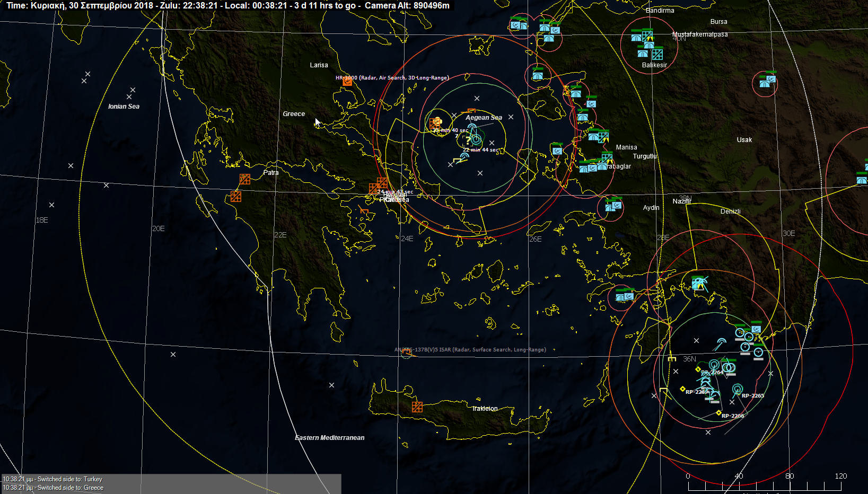
Task: Click the RP-2266 reference point diamond
Action: (718, 412)
